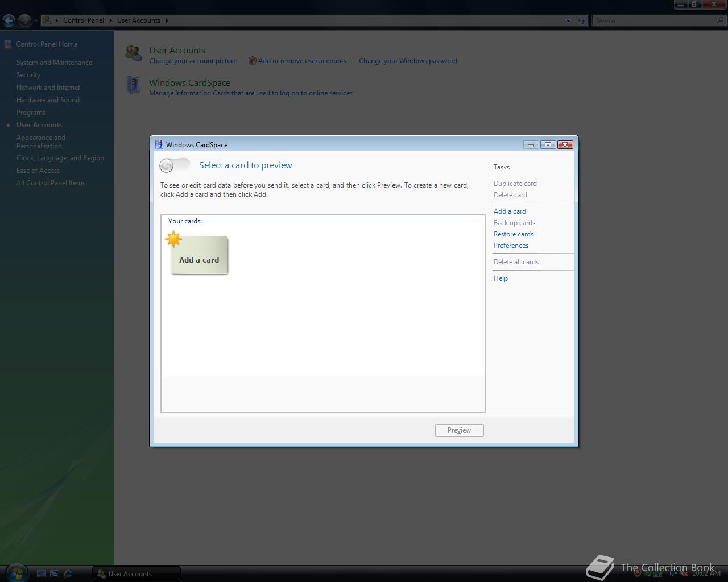
Task: Click Switch between windows quick launch icon
Action: click(x=55, y=574)
